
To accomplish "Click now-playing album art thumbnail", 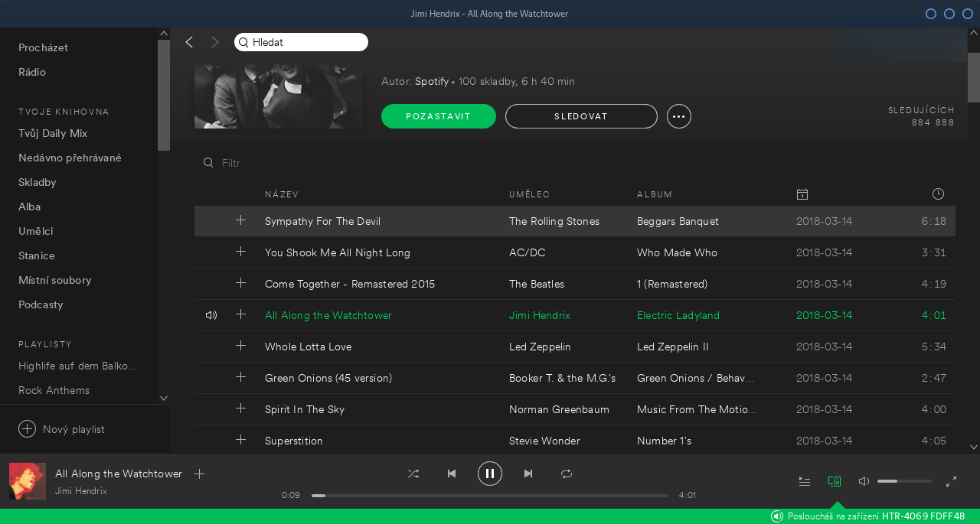I will pos(28,481).
